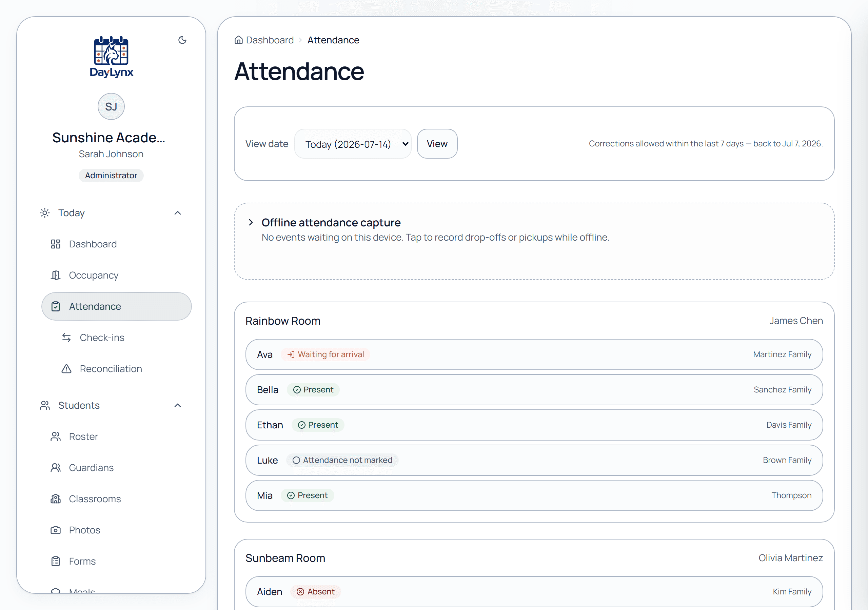
Task: Click Kim Family label
Action: click(792, 592)
